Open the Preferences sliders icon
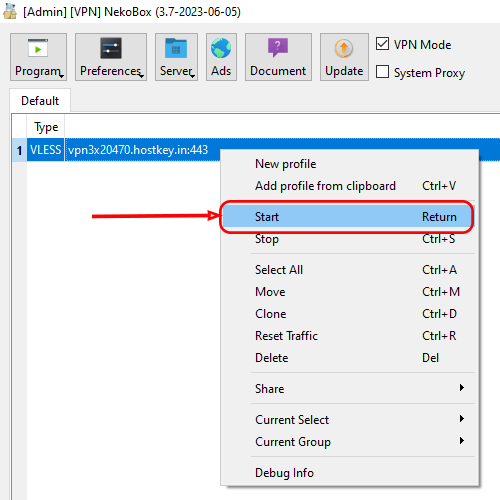500x500 pixels. [x=111, y=48]
